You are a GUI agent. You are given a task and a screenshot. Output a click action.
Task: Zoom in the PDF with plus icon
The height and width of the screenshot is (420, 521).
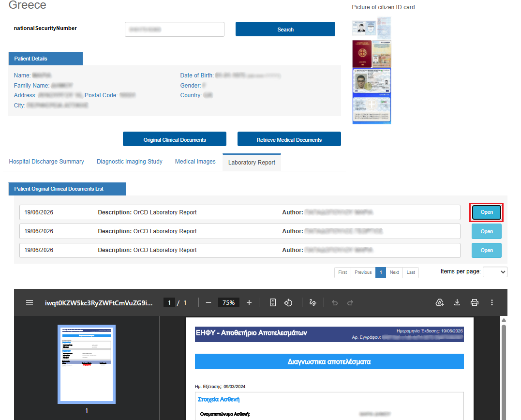249,303
